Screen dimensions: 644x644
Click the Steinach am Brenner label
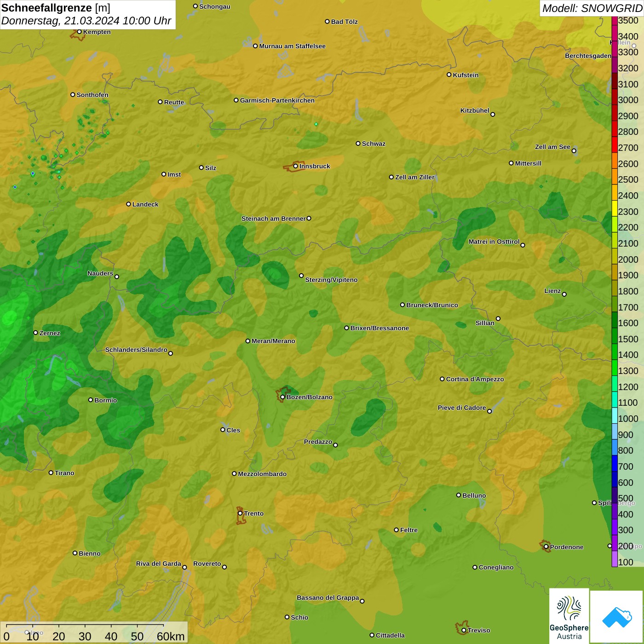point(273,218)
